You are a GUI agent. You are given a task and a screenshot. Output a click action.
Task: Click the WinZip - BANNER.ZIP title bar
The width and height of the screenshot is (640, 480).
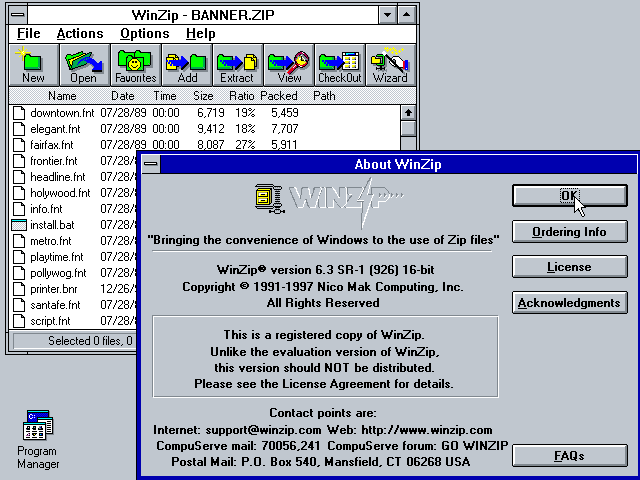click(x=203, y=15)
